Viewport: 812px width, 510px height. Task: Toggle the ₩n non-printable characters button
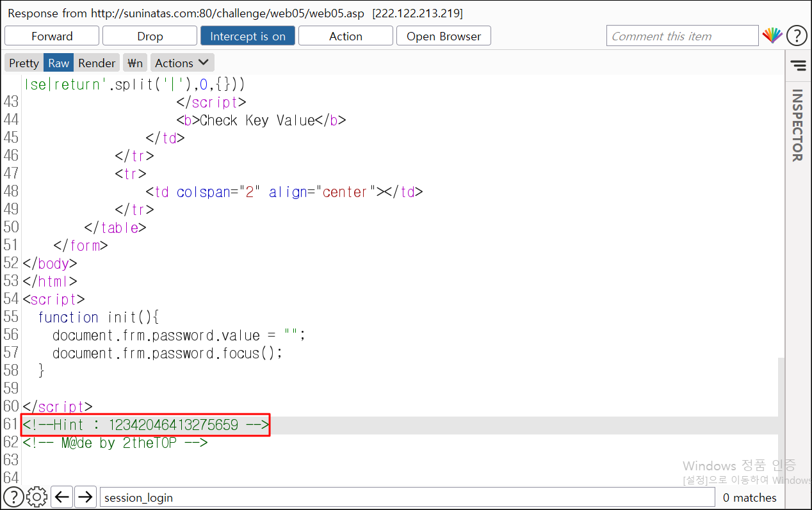pos(135,63)
